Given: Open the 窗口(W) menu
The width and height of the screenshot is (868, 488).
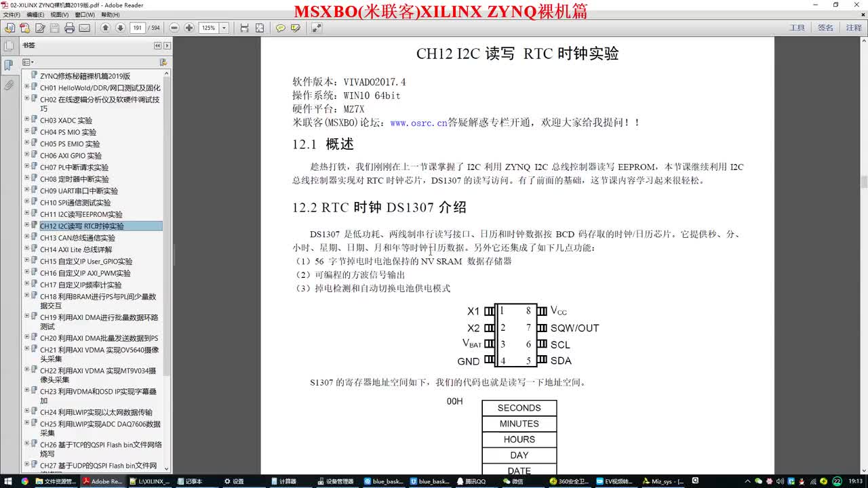Looking at the screenshot, I should 85,14.
